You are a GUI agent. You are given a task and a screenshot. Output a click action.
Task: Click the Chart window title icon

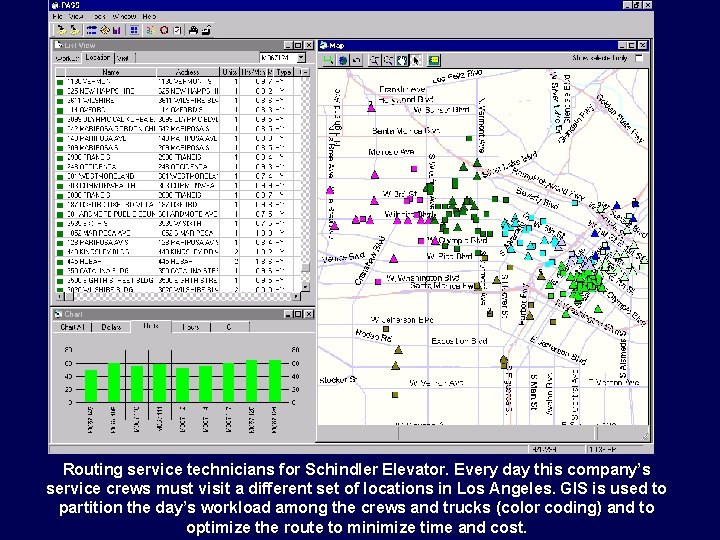pyautogui.click(x=58, y=314)
